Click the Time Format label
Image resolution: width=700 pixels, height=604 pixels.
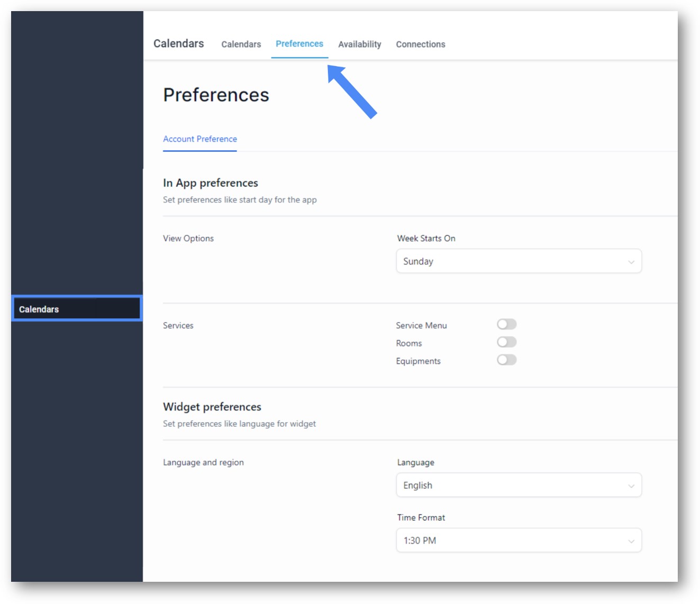point(421,518)
